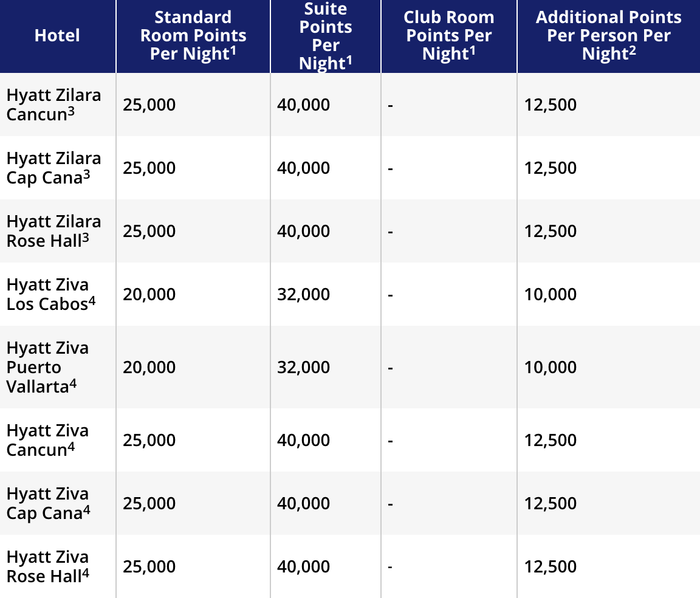Select Hyatt Ziva Cancun hotel name
The image size is (700, 598).
[x=48, y=440]
